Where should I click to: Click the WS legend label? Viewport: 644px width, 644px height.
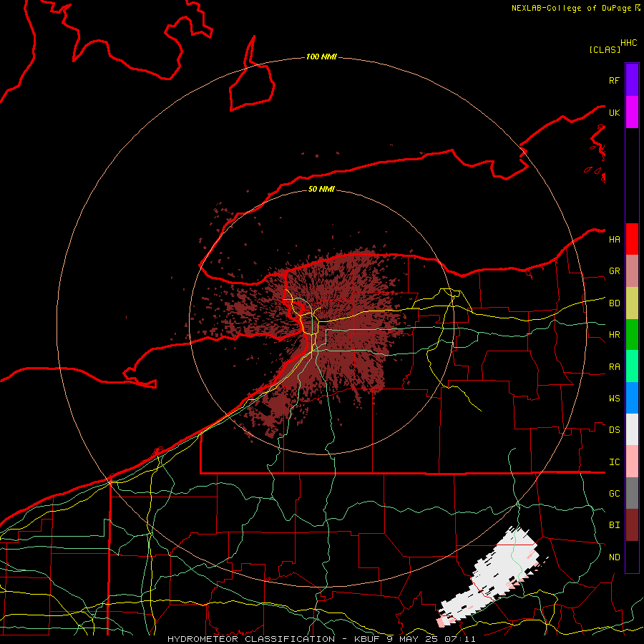click(614, 399)
